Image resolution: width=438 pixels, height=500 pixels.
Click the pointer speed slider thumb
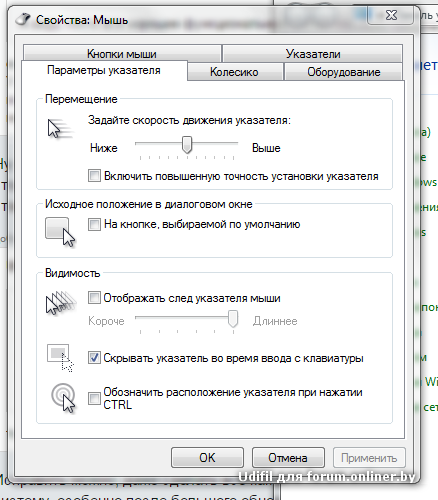pyautogui.click(x=187, y=145)
